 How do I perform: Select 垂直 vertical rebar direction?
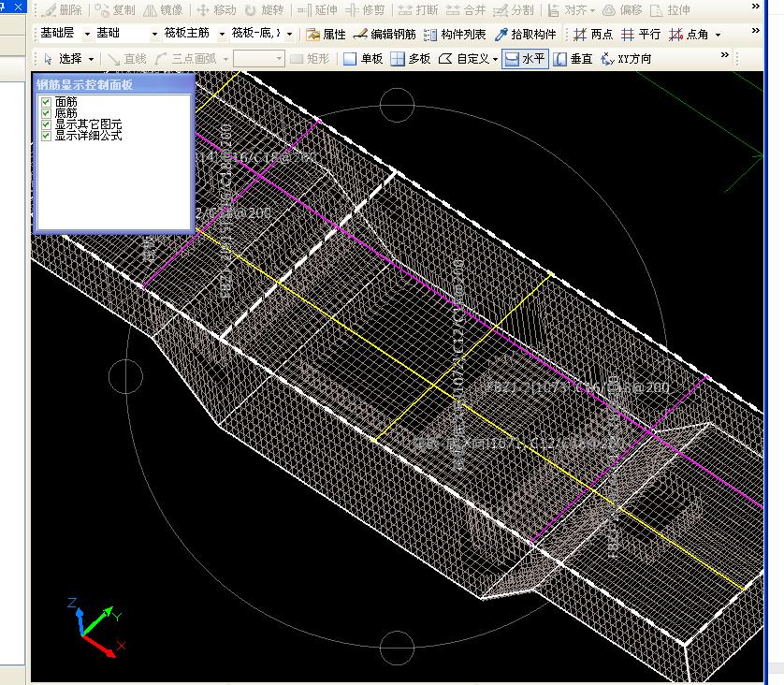coord(573,59)
